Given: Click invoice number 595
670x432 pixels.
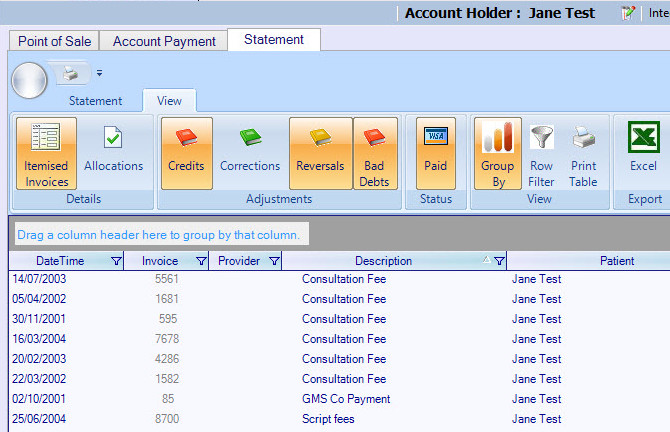Looking at the screenshot, I should (168, 319).
